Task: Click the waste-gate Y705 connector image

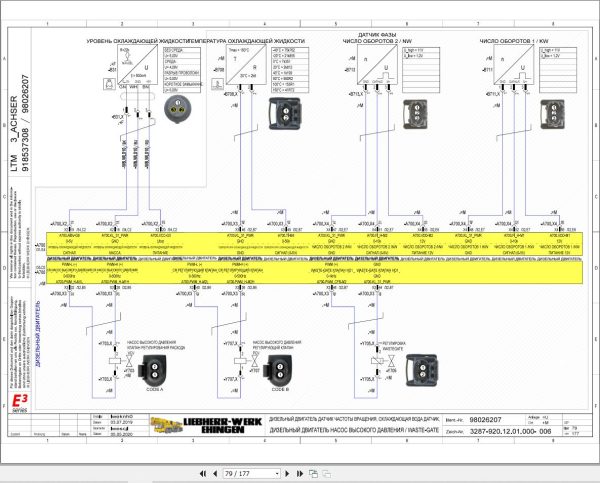Action: [x=422, y=370]
